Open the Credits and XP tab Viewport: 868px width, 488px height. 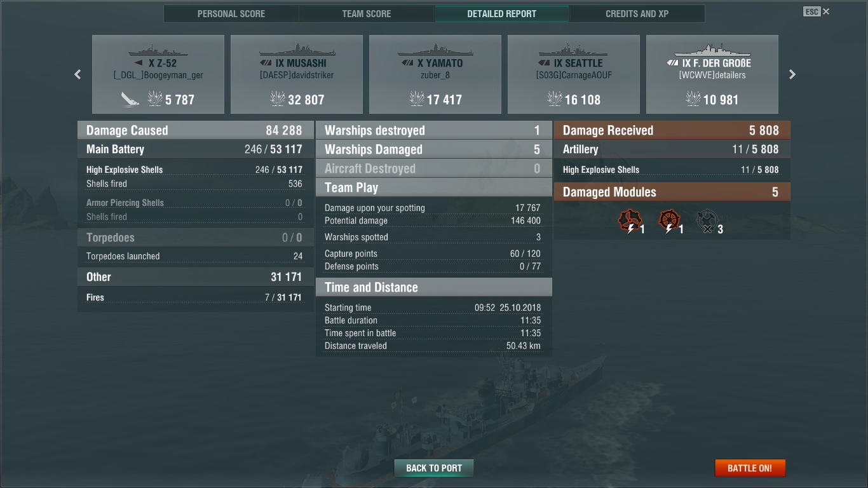pos(637,14)
